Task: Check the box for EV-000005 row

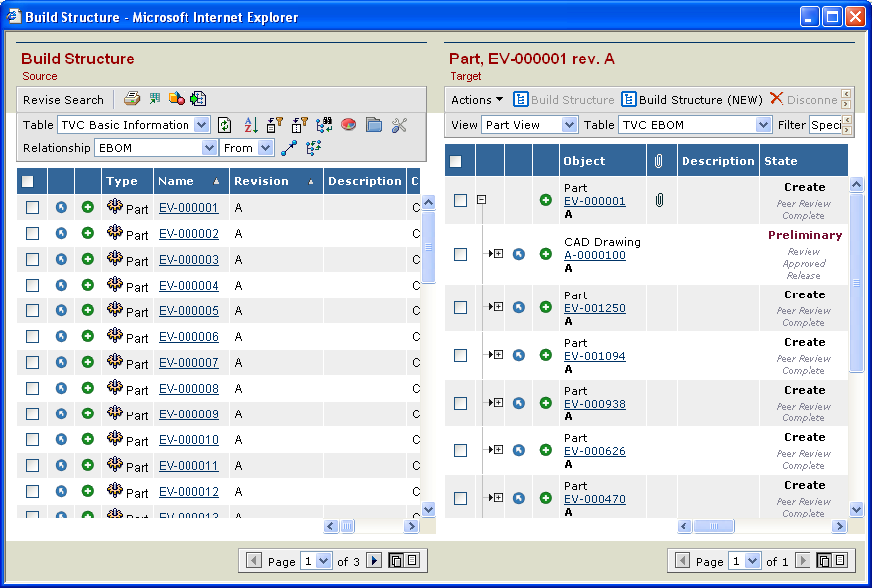Action: click(x=33, y=311)
